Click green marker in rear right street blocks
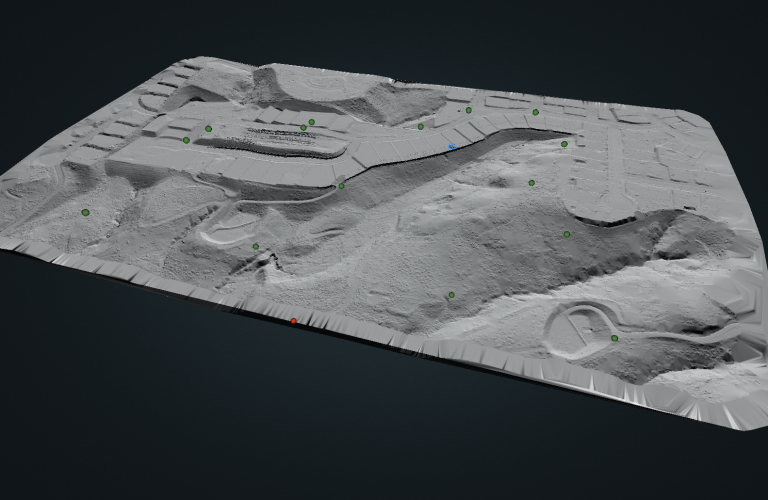 [x=536, y=112]
